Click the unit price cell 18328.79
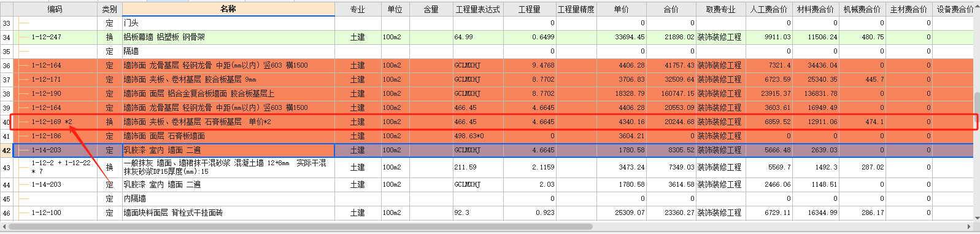980x234 pixels. [622, 94]
